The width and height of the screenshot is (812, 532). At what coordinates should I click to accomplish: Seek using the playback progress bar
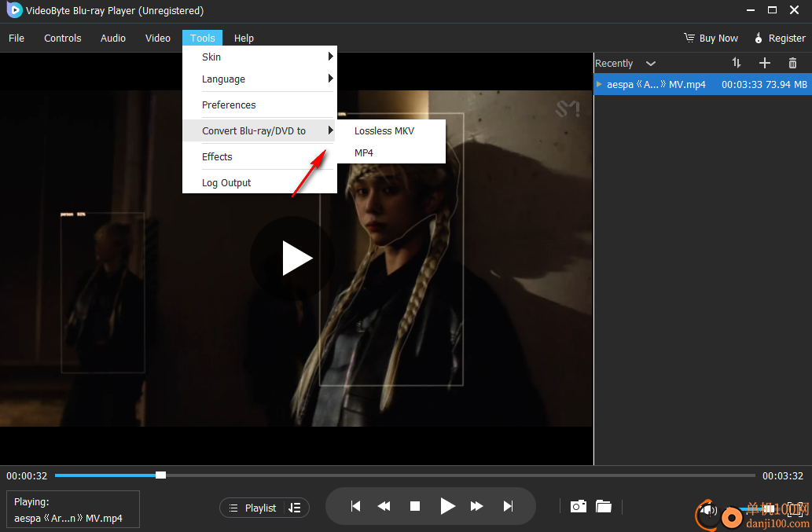tap(405, 475)
